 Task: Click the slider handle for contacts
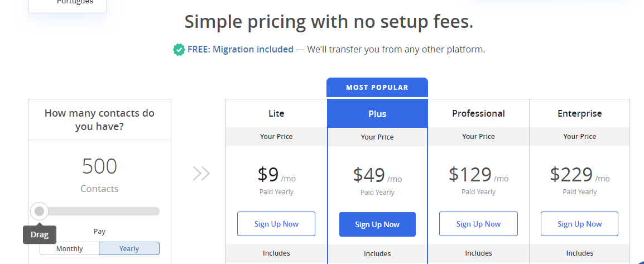pyautogui.click(x=40, y=212)
